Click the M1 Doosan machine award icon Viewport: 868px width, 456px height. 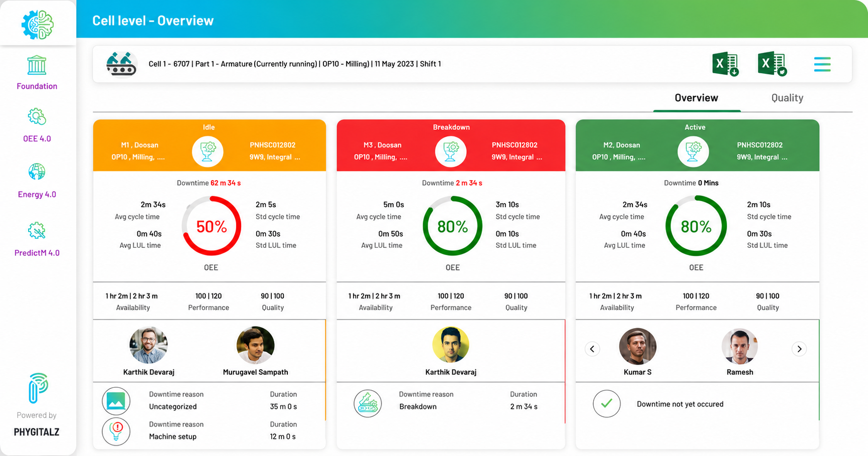pyautogui.click(x=208, y=151)
